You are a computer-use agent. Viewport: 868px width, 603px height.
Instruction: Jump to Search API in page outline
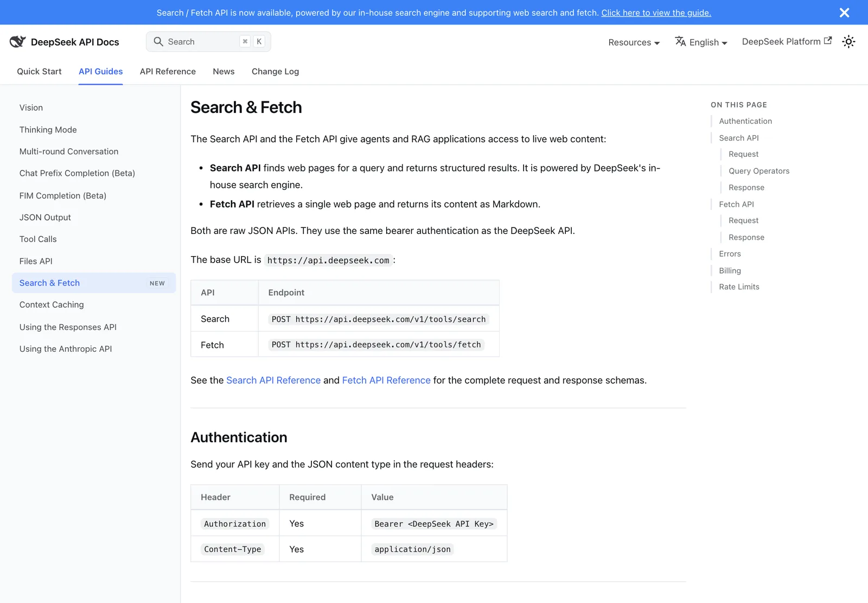(739, 138)
